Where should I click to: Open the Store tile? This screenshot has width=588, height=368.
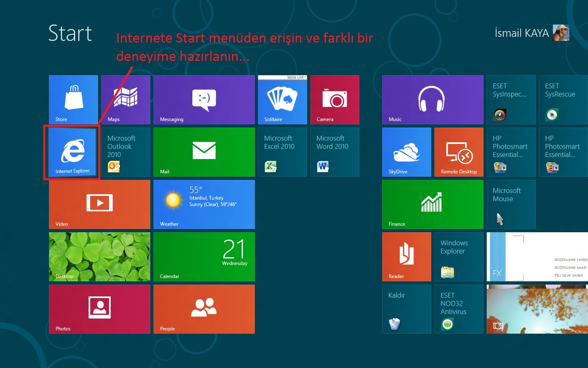pyautogui.click(x=73, y=100)
